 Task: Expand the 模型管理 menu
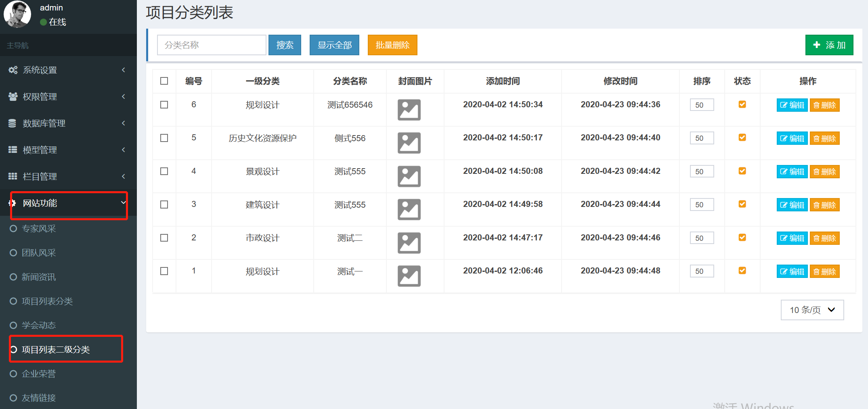(x=68, y=150)
